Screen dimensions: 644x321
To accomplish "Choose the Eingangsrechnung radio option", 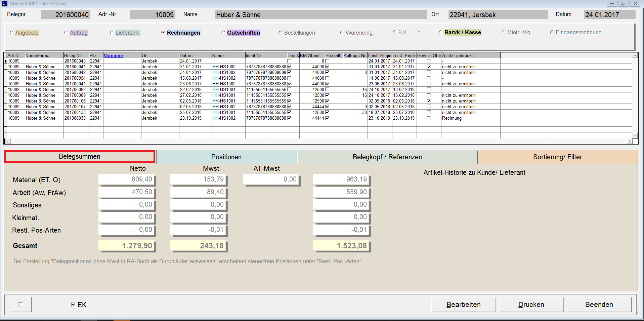I will pyautogui.click(x=552, y=32).
